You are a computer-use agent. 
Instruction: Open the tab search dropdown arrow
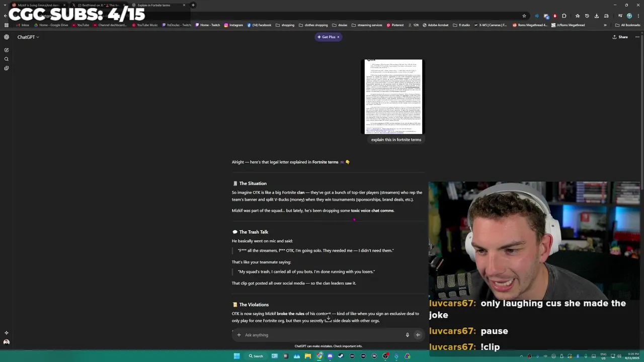pyautogui.click(x=5, y=5)
